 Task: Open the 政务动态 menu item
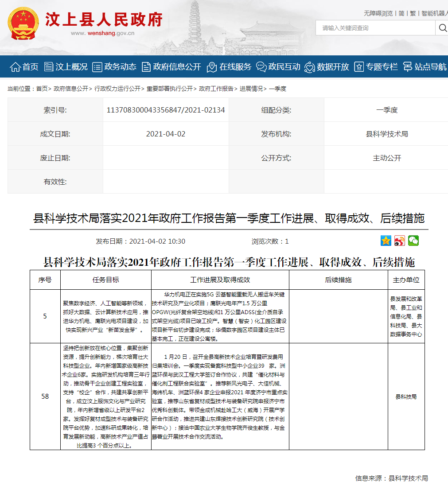[x=120, y=67]
